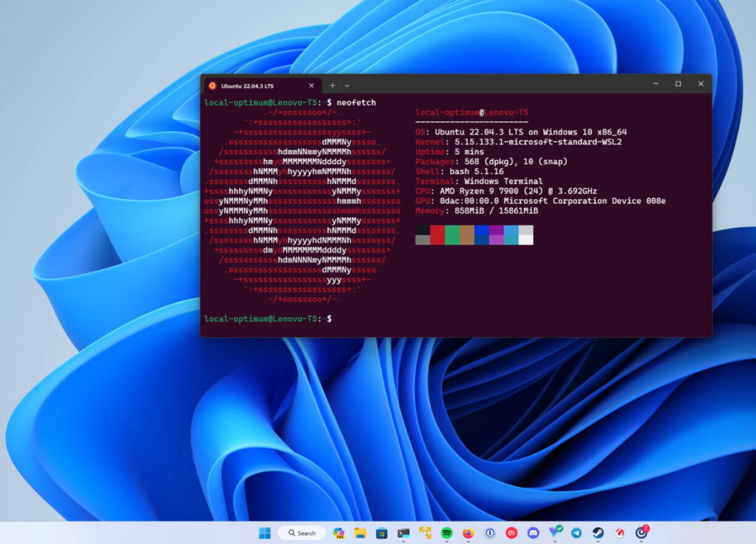Viewport: 756px width, 544px height.
Task: Click the 'Shell: bash 5.1.16' line
Action: (x=460, y=171)
